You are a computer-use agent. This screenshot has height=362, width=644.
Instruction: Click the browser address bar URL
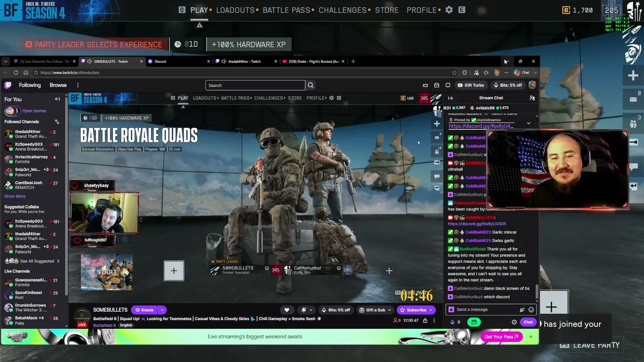tap(70, 72)
